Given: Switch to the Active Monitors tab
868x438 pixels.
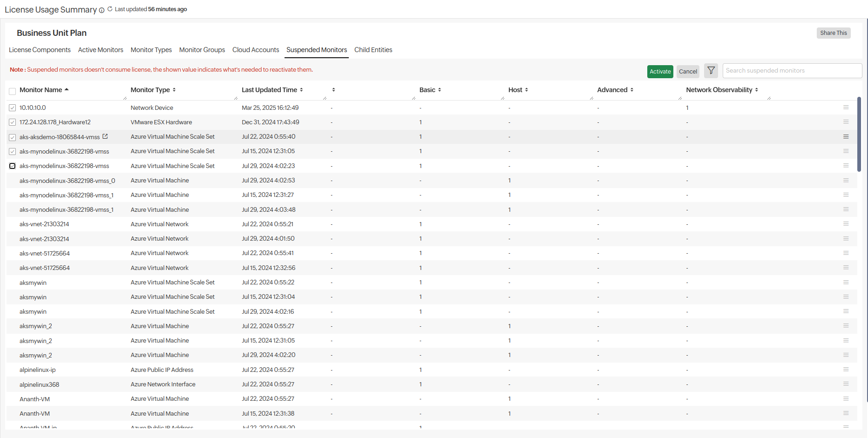Looking at the screenshot, I should coord(101,50).
